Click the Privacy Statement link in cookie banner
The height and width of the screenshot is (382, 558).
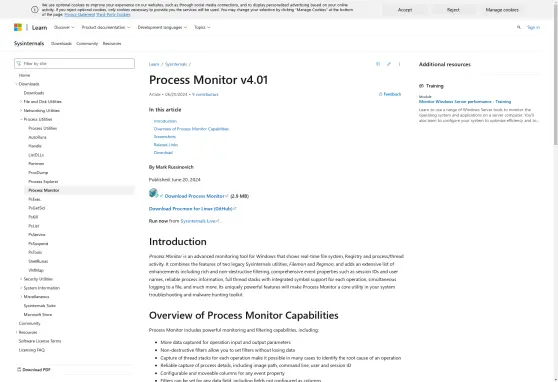coord(79,15)
